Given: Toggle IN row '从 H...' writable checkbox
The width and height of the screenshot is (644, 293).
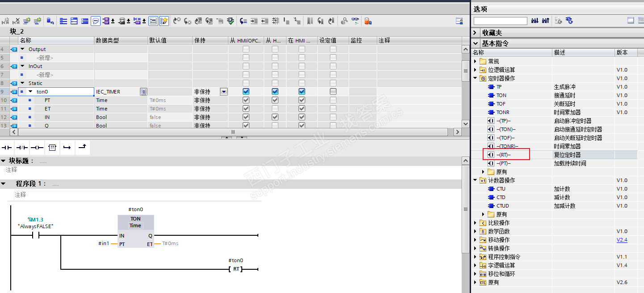Looking at the screenshot, I should point(275,117).
